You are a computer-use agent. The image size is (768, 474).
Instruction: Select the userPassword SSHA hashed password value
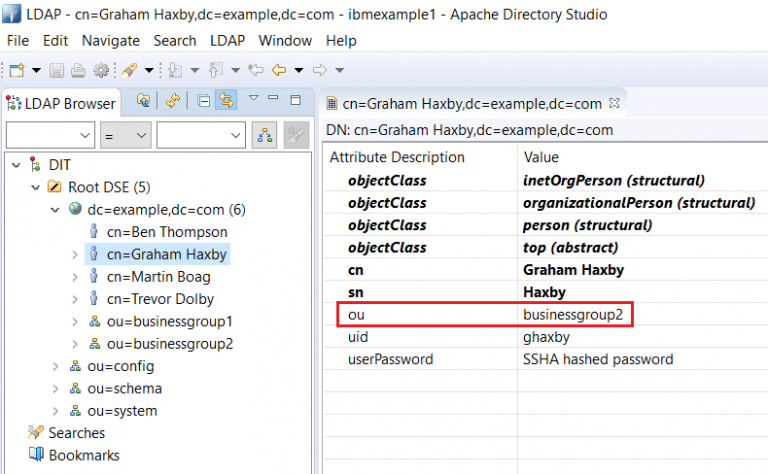tap(598, 359)
